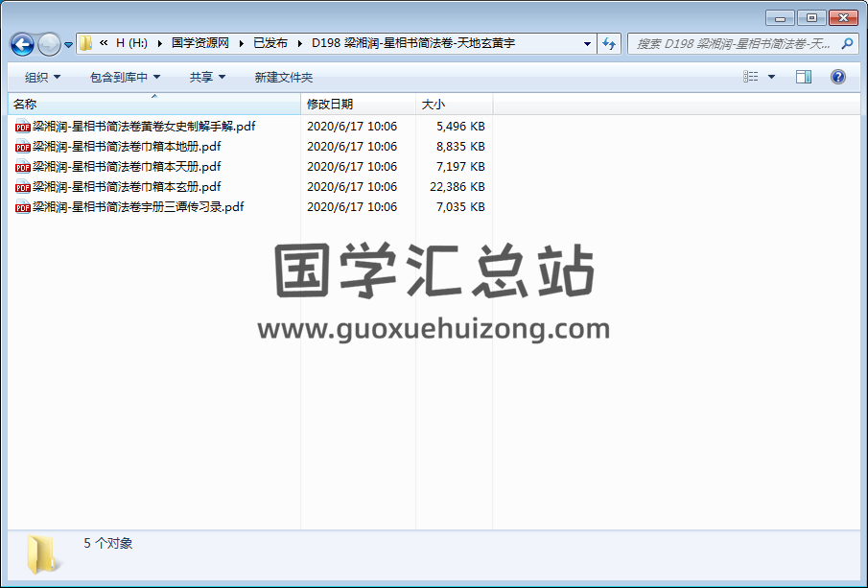Select file 梁湘润-星相书简法卷黄卷女史制解手解.pdf
This screenshot has width=868, height=588.
pos(144,127)
